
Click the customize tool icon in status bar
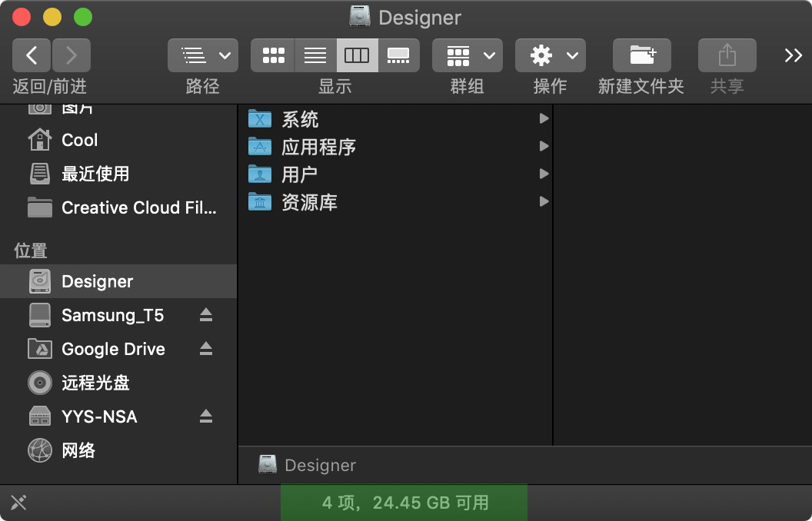point(18,503)
